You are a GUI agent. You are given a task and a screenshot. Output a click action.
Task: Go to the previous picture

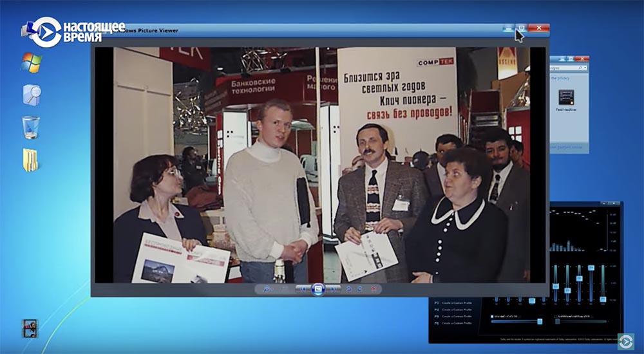point(303,289)
